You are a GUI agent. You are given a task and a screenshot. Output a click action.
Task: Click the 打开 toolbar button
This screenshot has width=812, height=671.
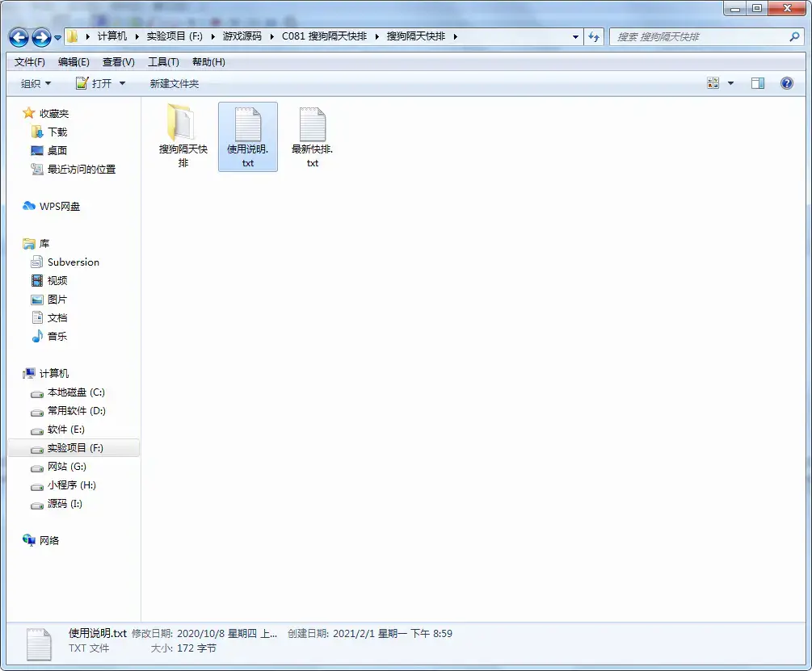pyautogui.click(x=95, y=84)
